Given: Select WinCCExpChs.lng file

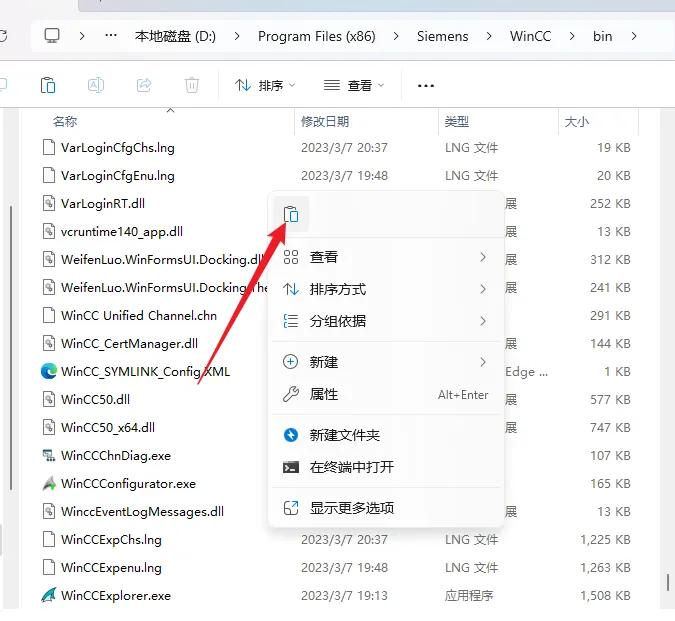Looking at the screenshot, I should 111,539.
